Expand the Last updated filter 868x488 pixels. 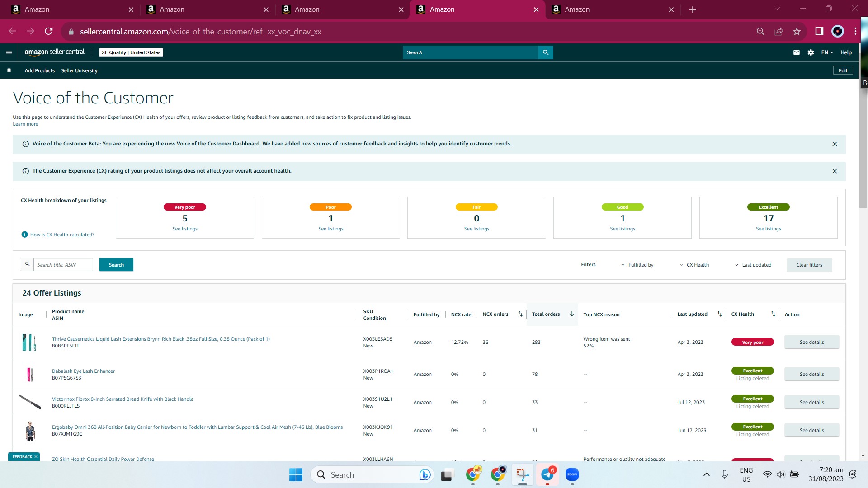coord(753,265)
